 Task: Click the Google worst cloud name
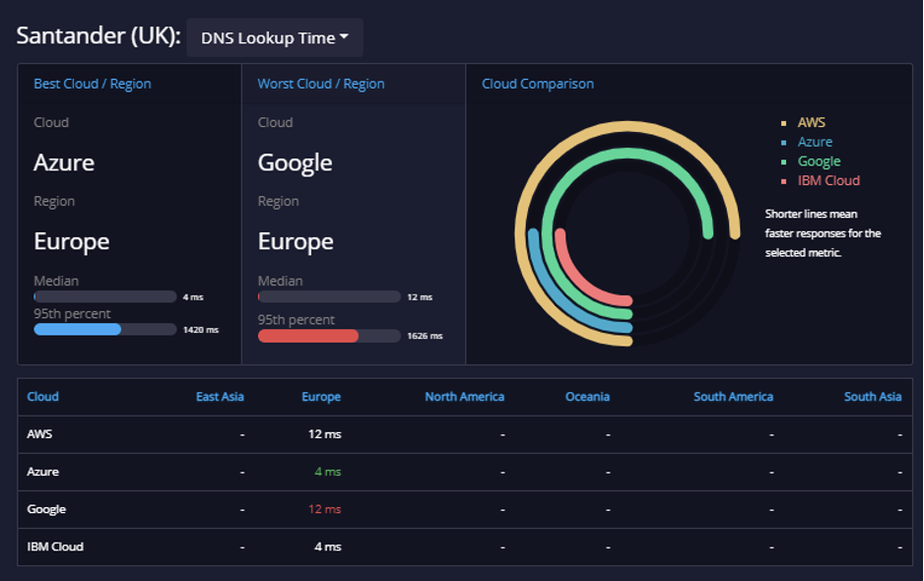(296, 163)
